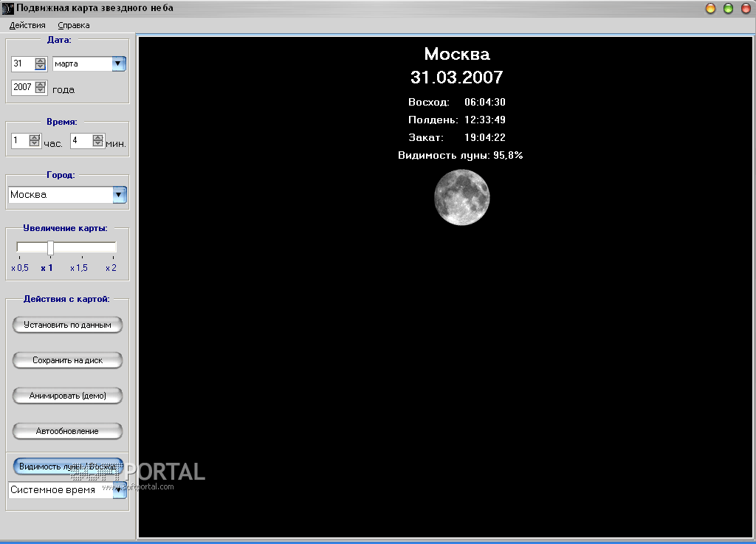Increase the day value with up arrow

(x=41, y=61)
